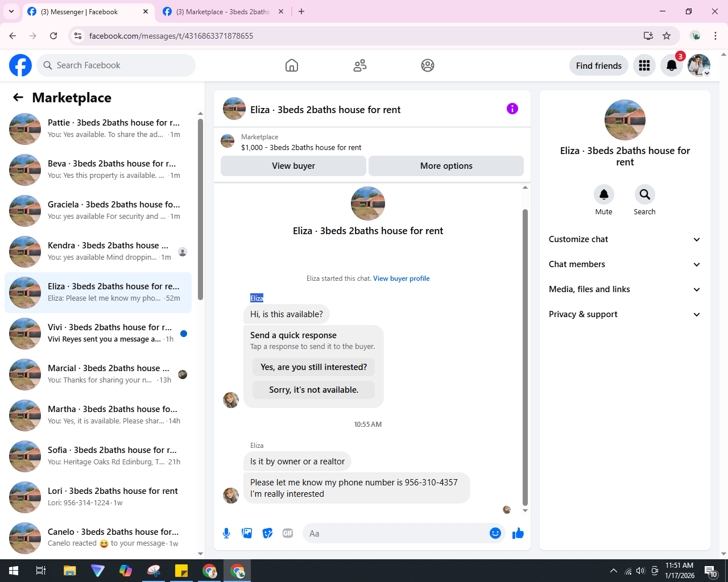This screenshot has height=582, width=728.
Task: Expand Privacy & support section
Action: click(x=624, y=314)
